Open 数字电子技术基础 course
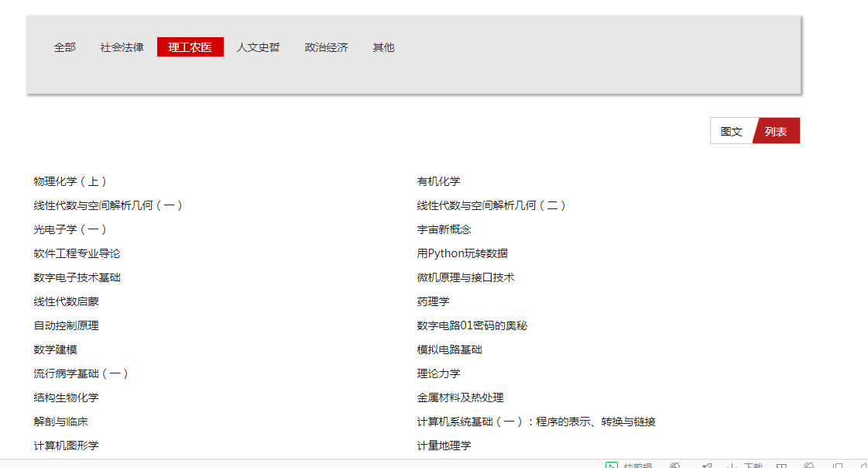 (x=77, y=277)
